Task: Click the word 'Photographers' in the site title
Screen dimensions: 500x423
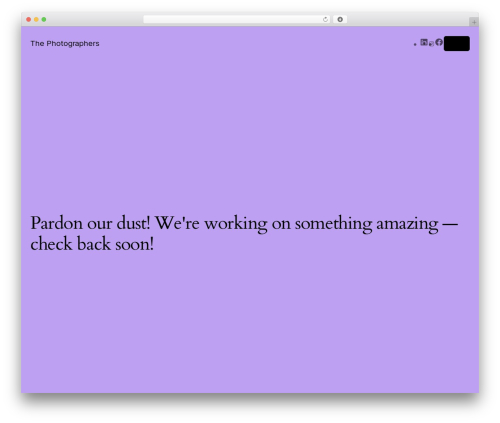Action: (x=73, y=44)
